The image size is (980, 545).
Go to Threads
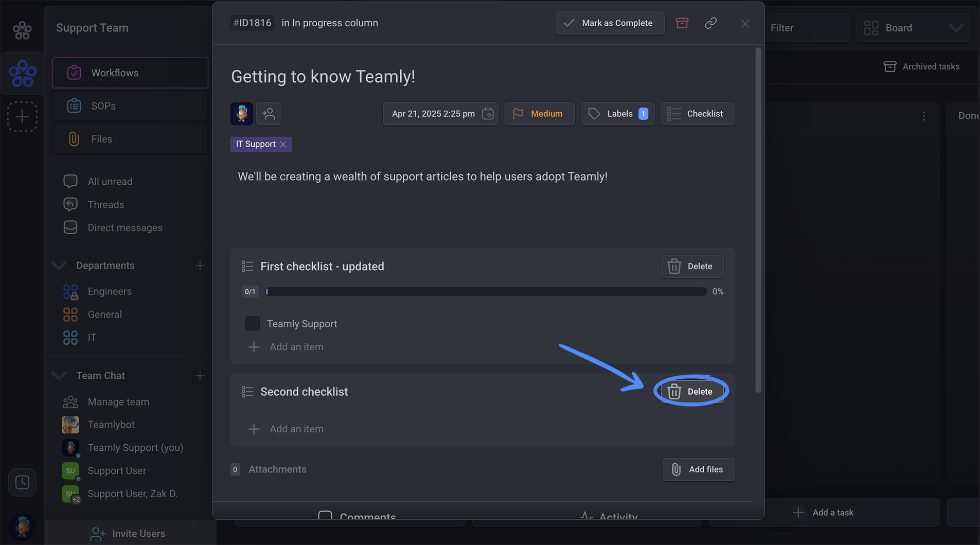click(x=105, y=205)
